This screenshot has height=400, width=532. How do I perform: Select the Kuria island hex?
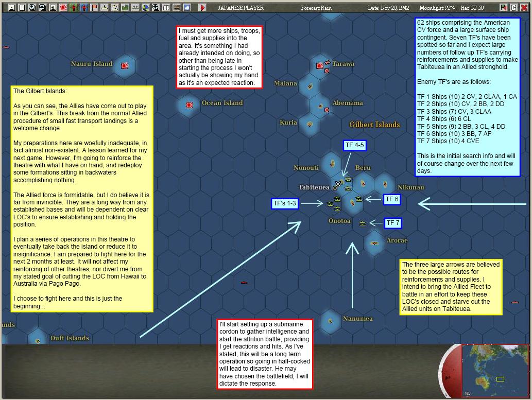pyautogui.click(x=310, y=125)
